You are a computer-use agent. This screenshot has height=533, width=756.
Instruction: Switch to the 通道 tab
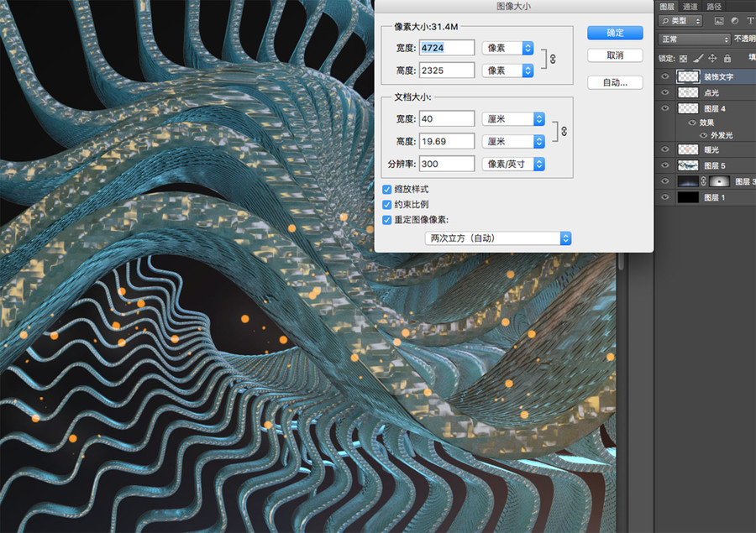(x=690, y=6)
